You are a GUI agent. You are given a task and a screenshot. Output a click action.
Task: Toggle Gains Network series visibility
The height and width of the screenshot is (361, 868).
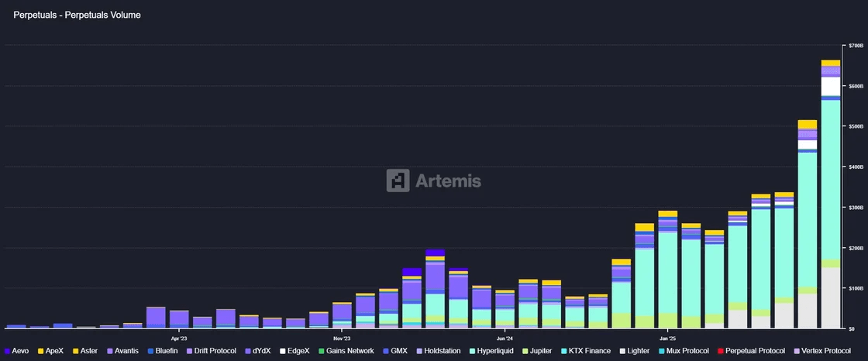346,351
